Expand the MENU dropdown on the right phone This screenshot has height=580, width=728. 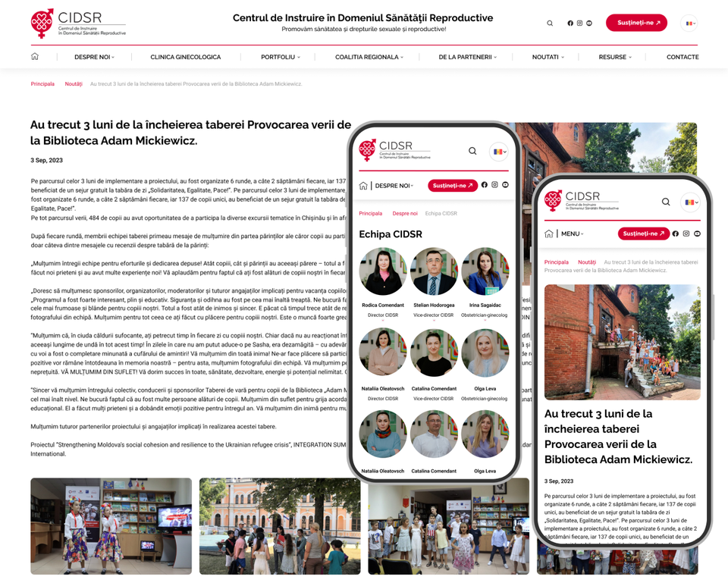573,234
